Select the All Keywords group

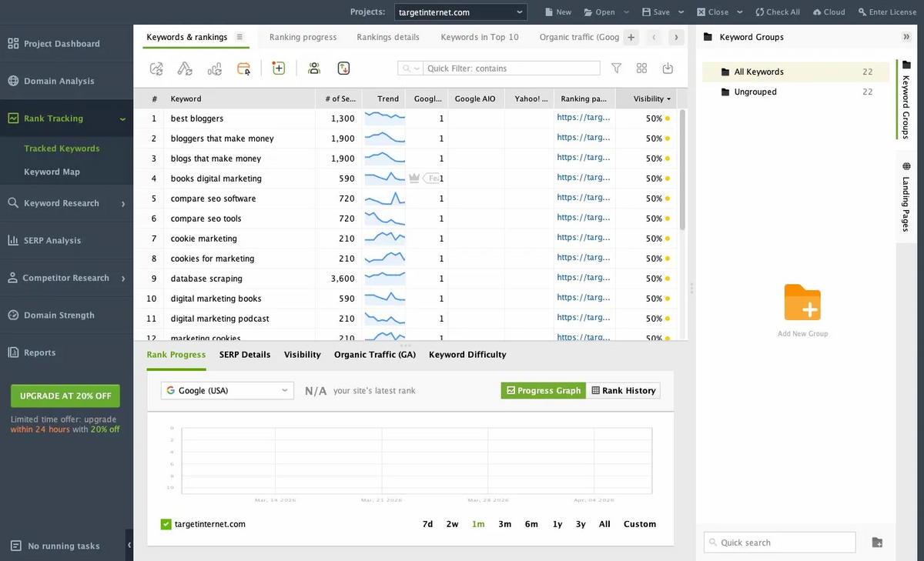[795, 72]
